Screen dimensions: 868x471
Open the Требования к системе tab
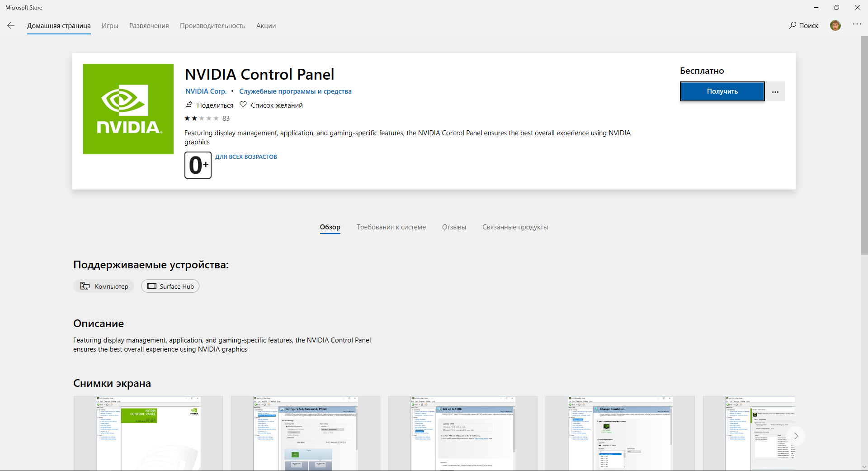point(391,227)
